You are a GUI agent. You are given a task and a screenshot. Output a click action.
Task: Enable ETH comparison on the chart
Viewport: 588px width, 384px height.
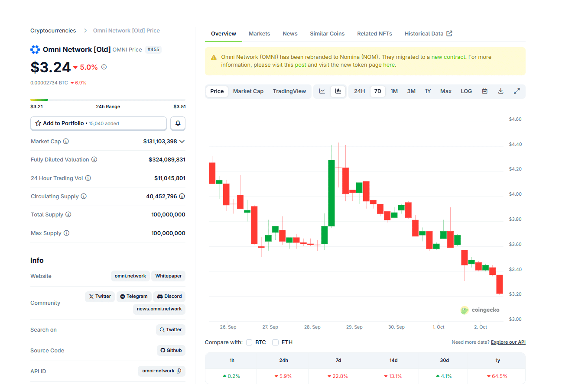pyautogui.click(x=275, y=342)
